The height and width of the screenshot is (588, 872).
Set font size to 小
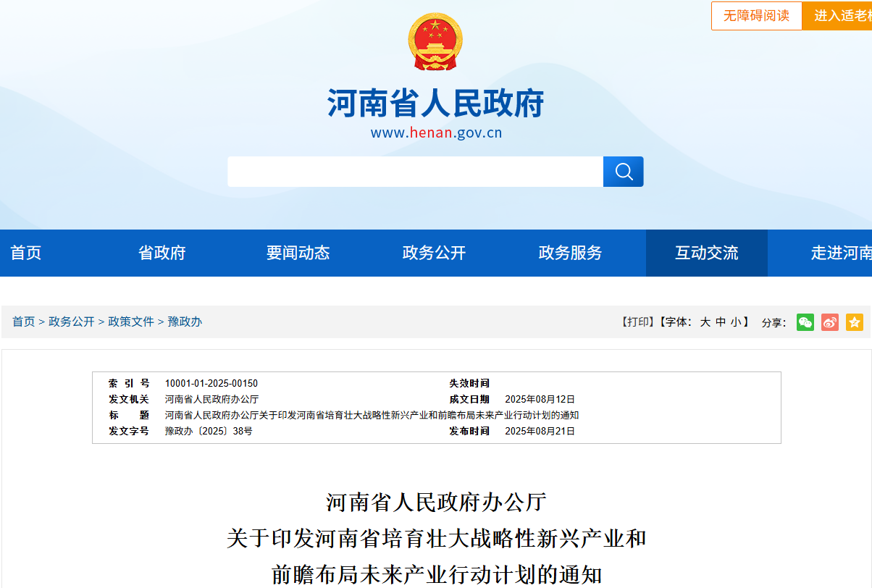coord(737,322)
